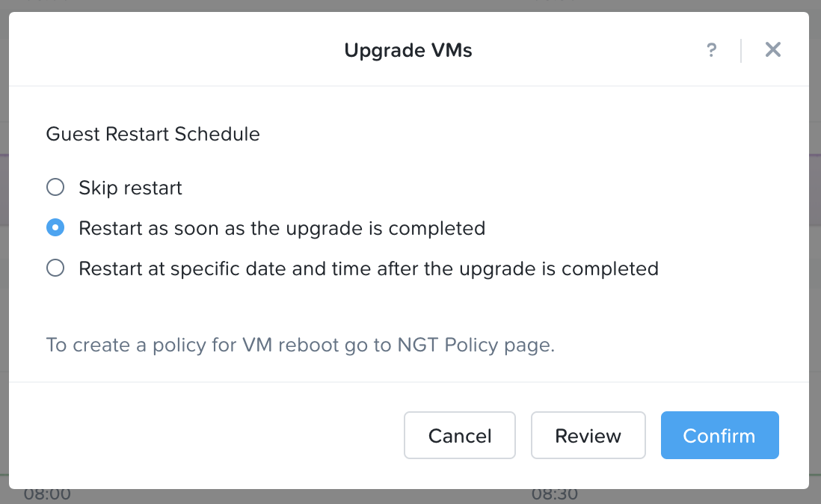Click the dimmed purple band at the right edge

pyautogui.click(x=815, y=189)
